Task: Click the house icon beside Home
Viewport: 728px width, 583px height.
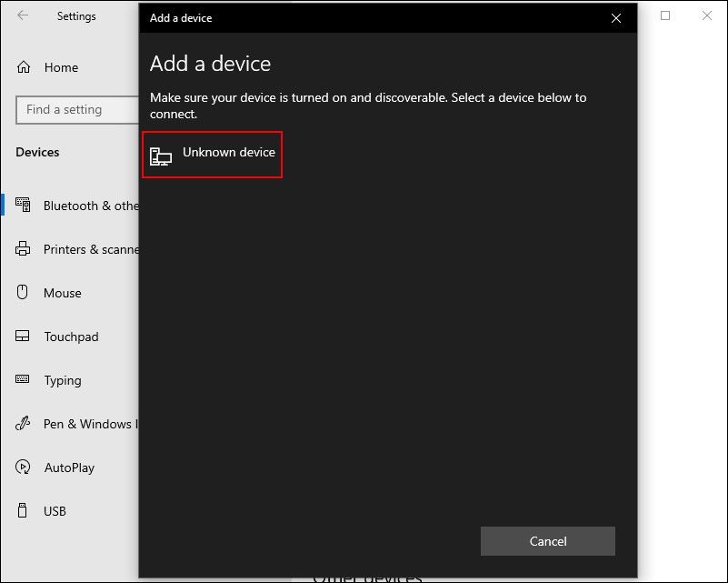Action: pyautogui.click(x=24, y=67)
